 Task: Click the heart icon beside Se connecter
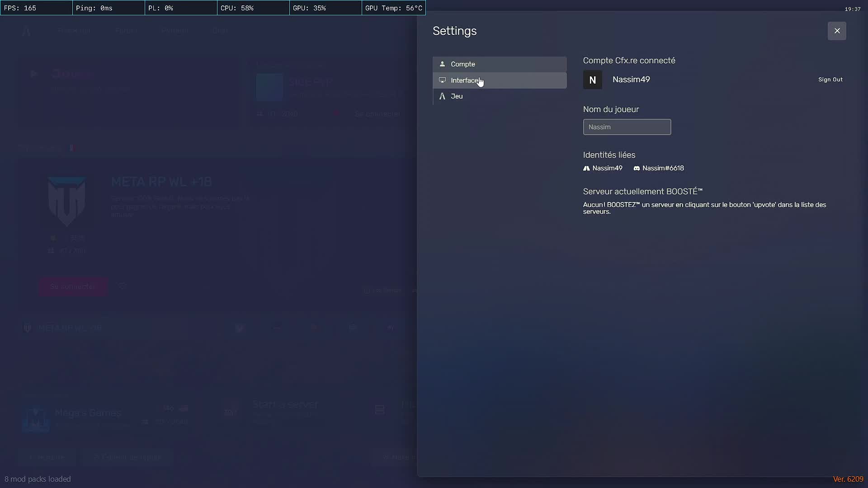(x=122, y=286)
